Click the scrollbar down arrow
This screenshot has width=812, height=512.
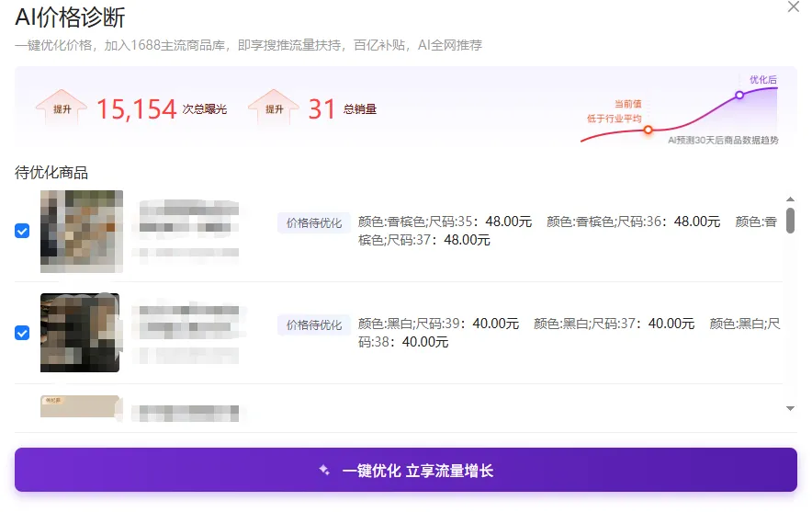[x=790, y=408]
